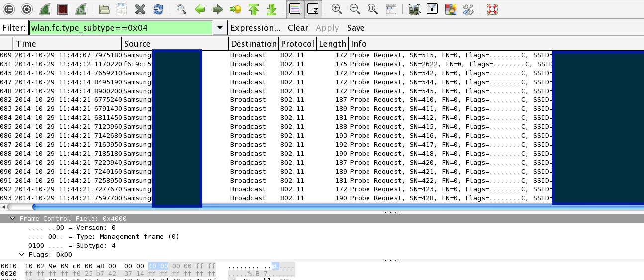Click the Expression... button
The width and height of the screenshot is (644, 280).
(256, 28)
